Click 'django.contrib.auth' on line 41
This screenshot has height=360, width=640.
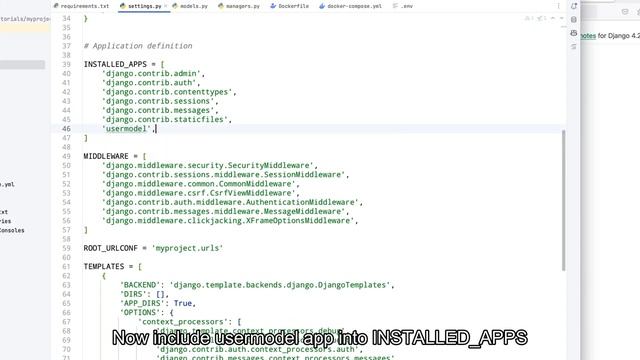(x=149, y=83)
